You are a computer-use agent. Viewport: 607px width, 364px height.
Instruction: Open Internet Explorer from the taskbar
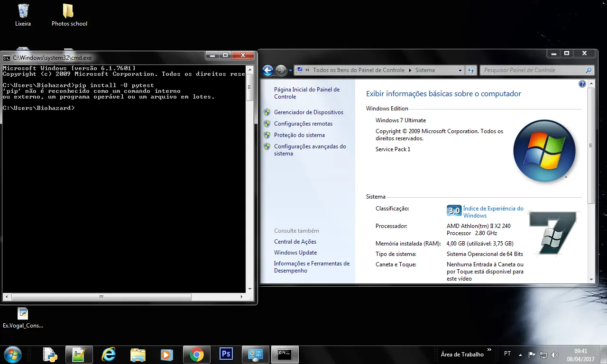pos(109,355)
